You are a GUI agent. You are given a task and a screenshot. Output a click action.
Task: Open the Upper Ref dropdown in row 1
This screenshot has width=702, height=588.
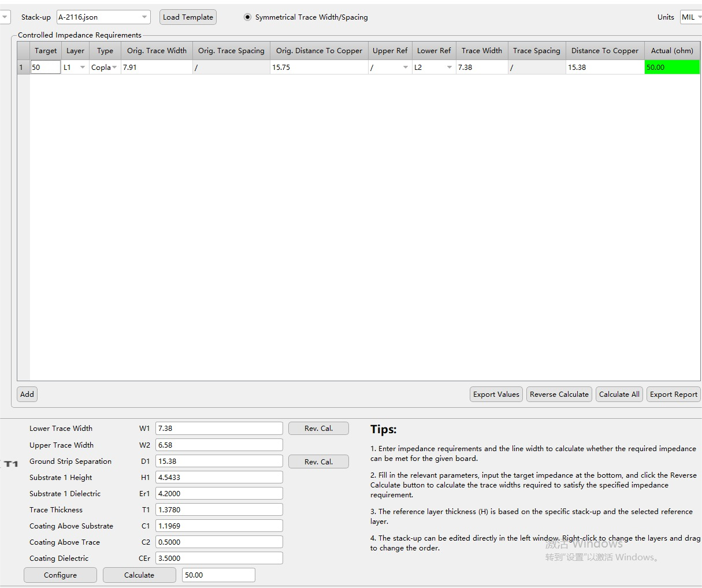[405, 68]
